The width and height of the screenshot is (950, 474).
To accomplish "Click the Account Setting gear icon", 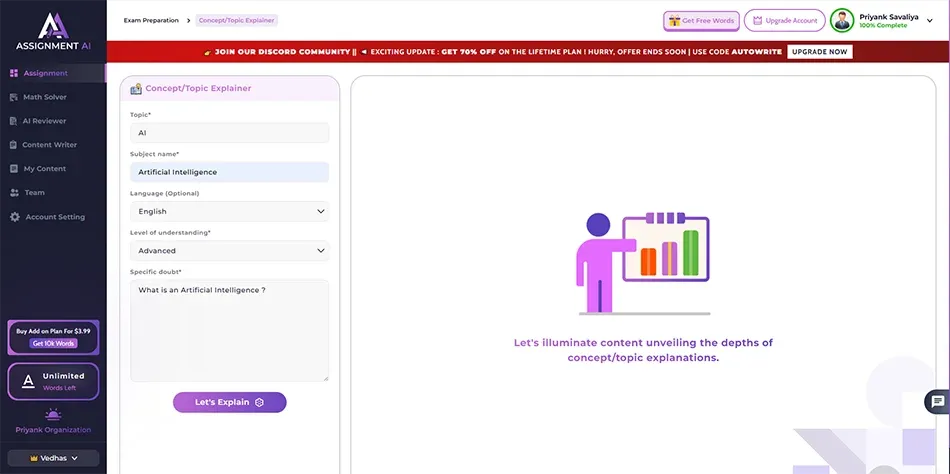I will (x=14, y=217).
